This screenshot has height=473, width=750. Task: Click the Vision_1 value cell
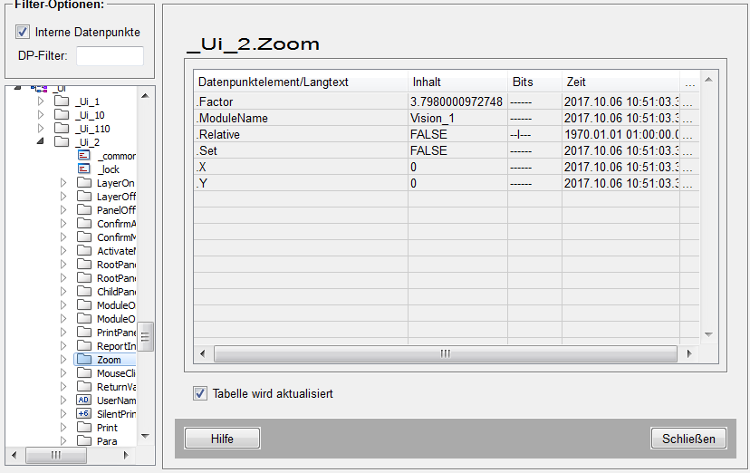coord(458,118)
